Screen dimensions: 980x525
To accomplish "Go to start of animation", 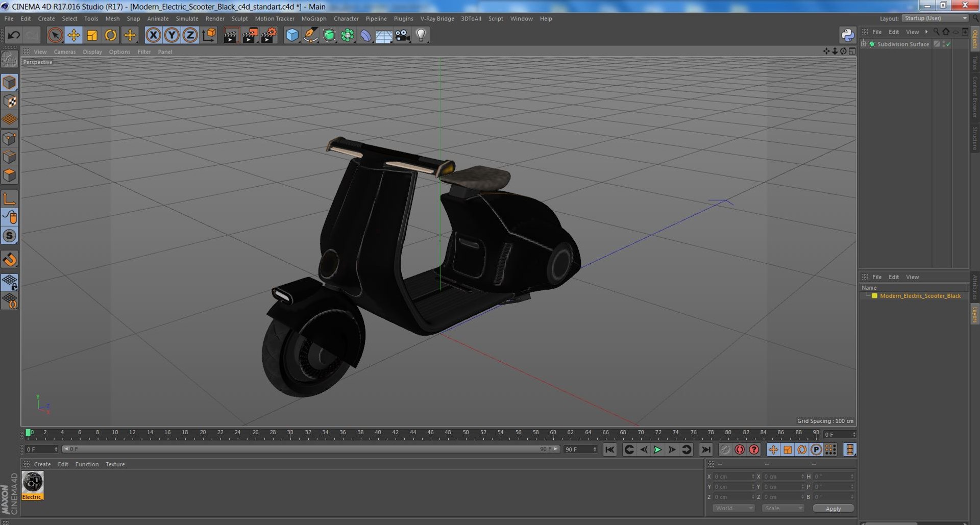I will 609,449.
